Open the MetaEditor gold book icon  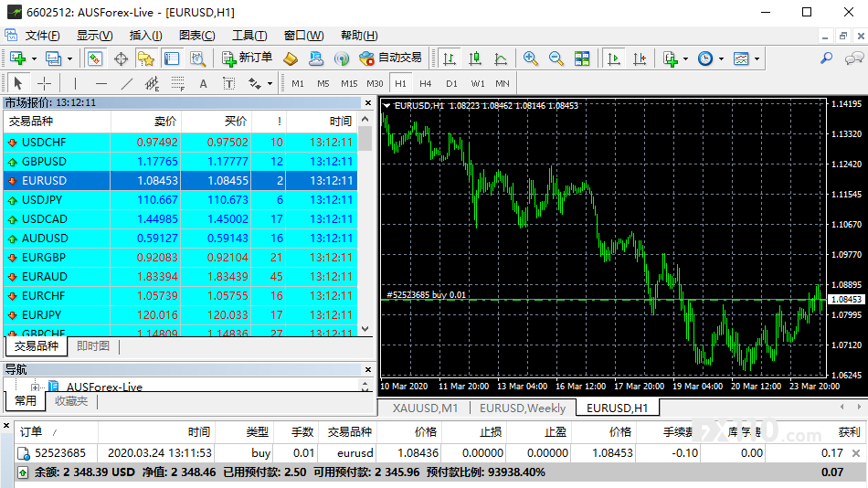[x=291, y=58]
